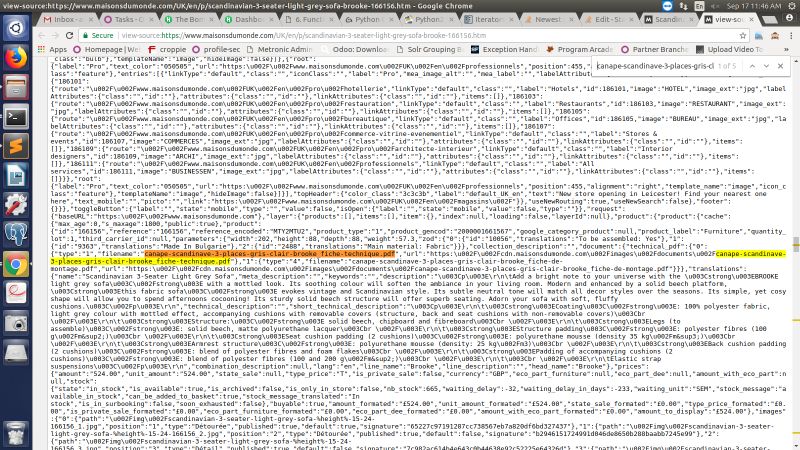Close the view-source tab
This screenshot has height=450, width=800.
click(752, 19)
